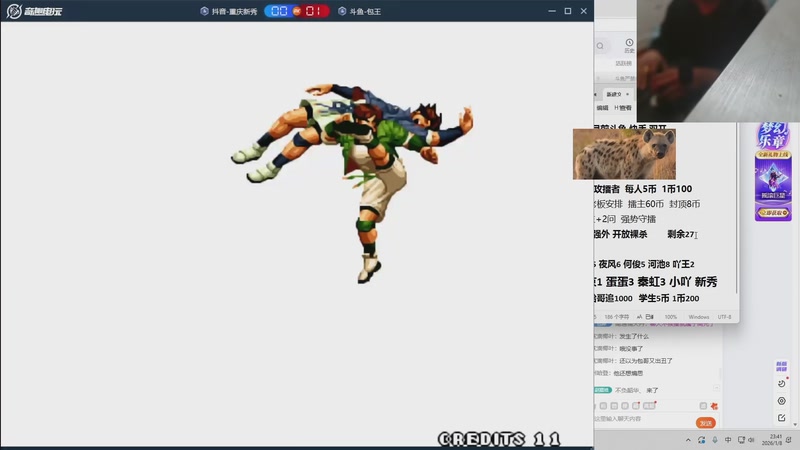This screenshot has height=450, width=800.
Task: Open the notification icon beside the clock
Action: click(x=789, y=440)
